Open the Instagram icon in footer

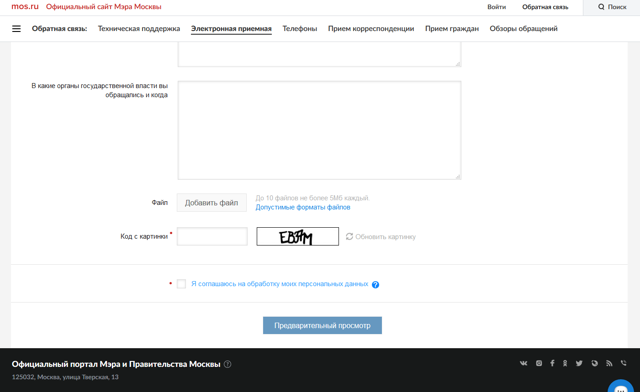tap(539, 363)
